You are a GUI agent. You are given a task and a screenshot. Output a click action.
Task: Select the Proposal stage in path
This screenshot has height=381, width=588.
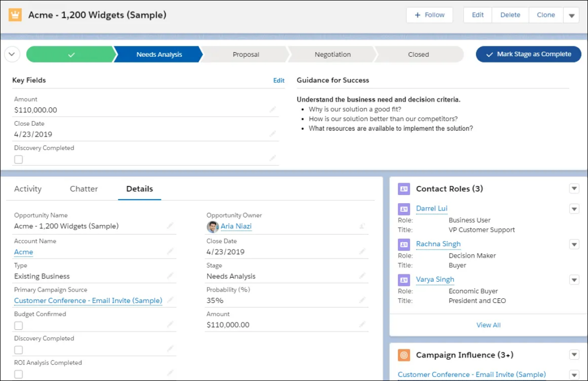246,55
